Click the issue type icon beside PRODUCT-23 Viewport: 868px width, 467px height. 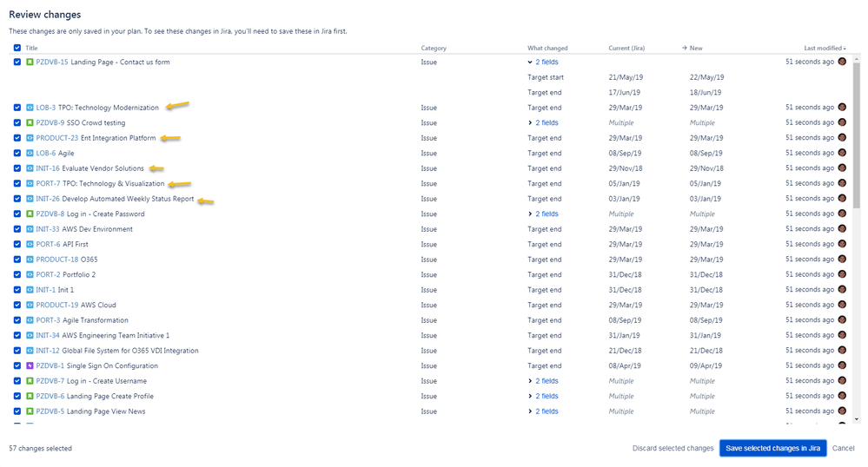click(30, 138)
